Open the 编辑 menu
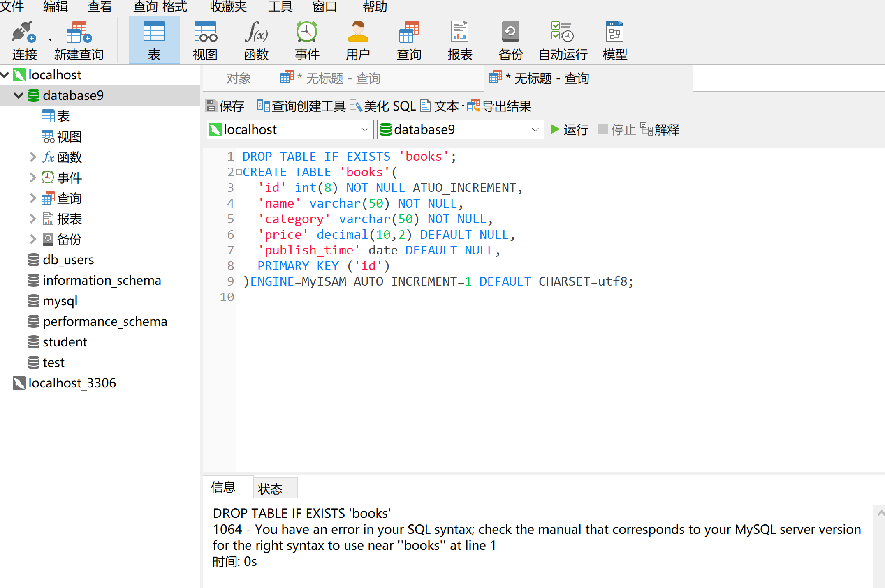The width and height of the screenshot is (885, 588). tap(55, 7)
